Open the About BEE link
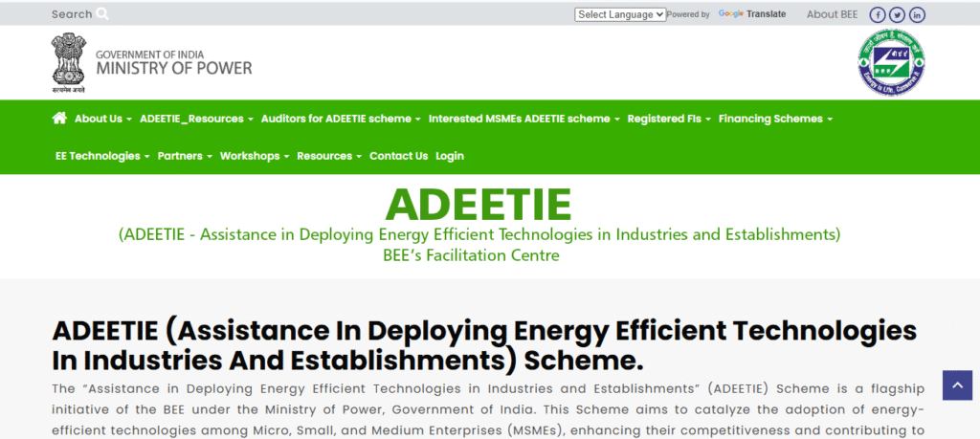The width and height of the screenshot is (980, 439). 832,14
